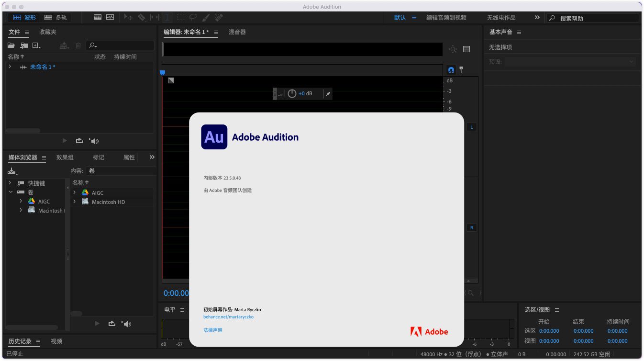This screenshot has width=644, height=361.
Task: Click the media browser shortcut download icon
Action: click(x=12, y=171)
